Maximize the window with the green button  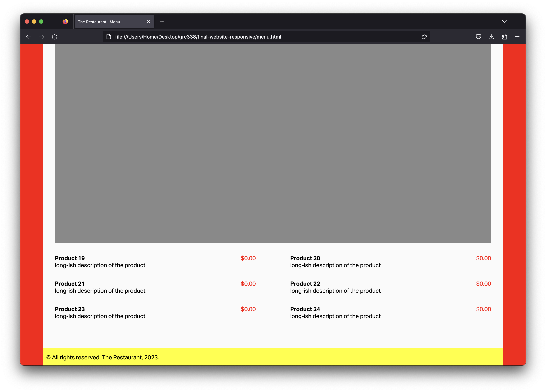click(41, 22)
